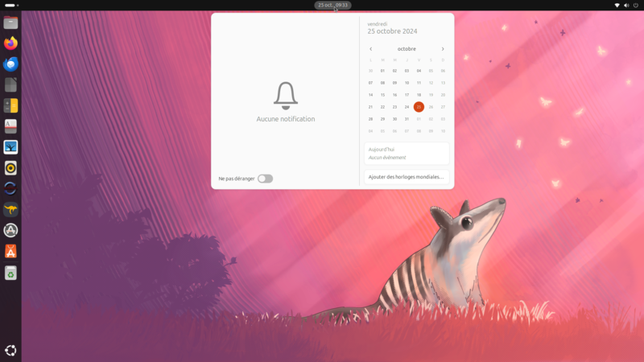Open Thunderbird mail from the dock
Screen dimensions: 644x362
click(x=10, y=64)
